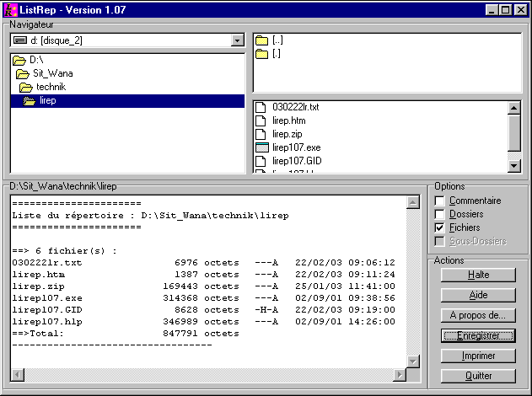Viewport: 532px width, 396px height.
Task: Click the Halte button
Action: point(478,275)
